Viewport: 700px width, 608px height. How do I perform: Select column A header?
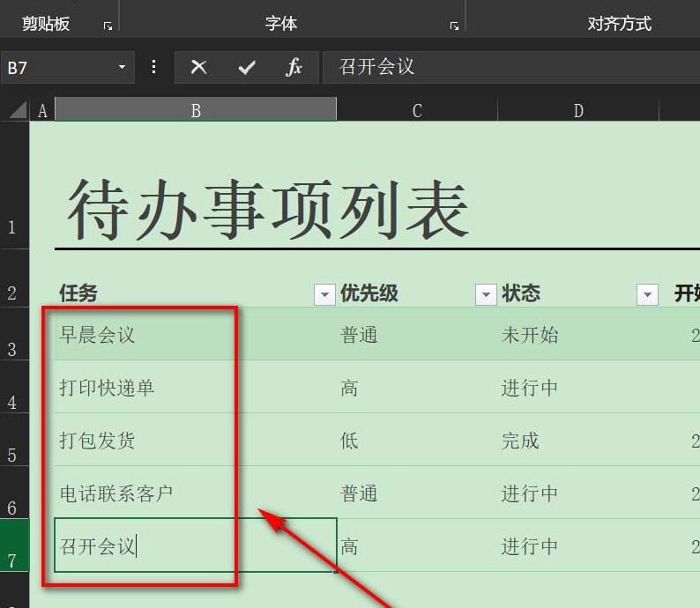click(42, 110)
